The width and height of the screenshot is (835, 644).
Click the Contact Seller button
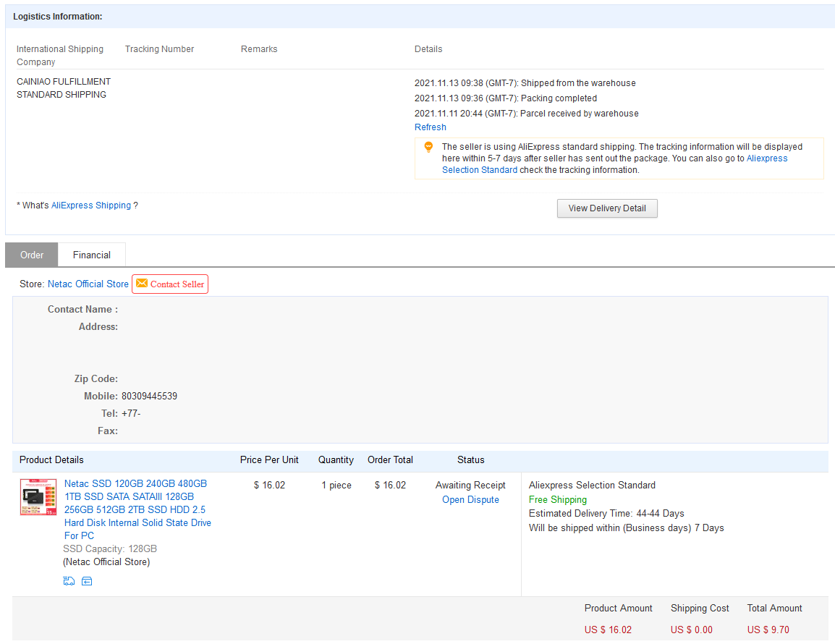[x=170, y=284]
